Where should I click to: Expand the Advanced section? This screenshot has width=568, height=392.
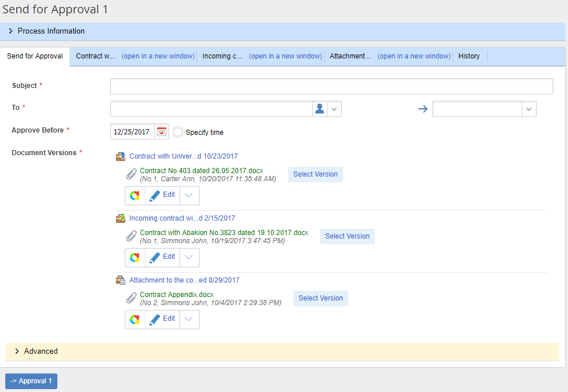[17, 351]
